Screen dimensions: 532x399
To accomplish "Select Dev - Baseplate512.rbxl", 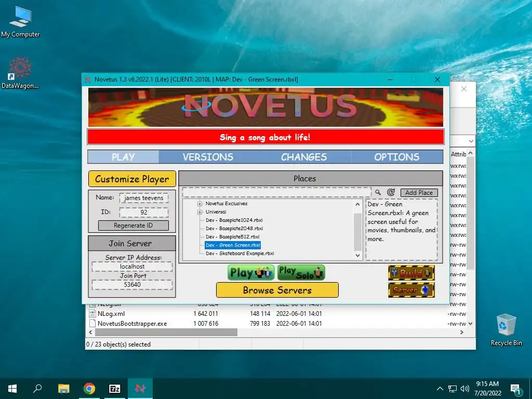I will 232,237.
